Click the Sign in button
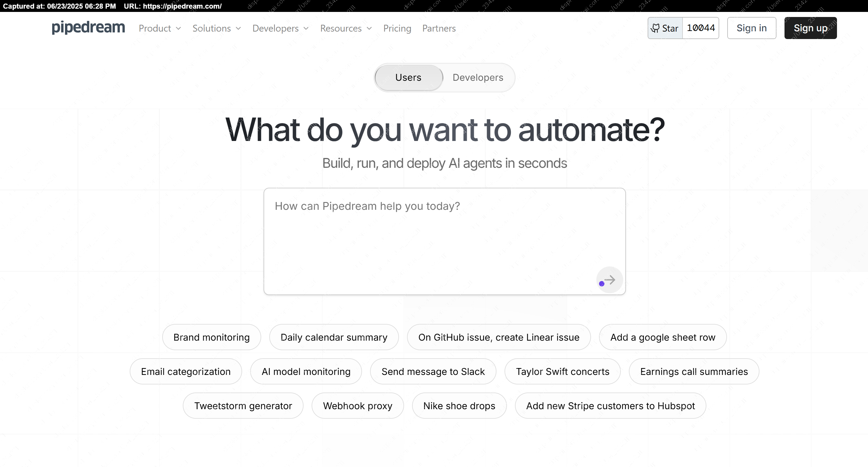Viewport: 868px width, 467px height. [751, 28]
